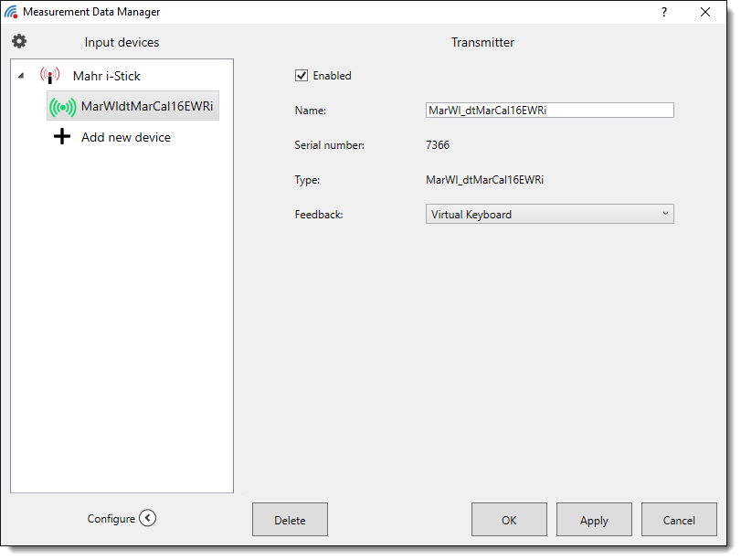
Task: Collapse the Mahr i-Stick tree node
Action: [x=21, y=77]
